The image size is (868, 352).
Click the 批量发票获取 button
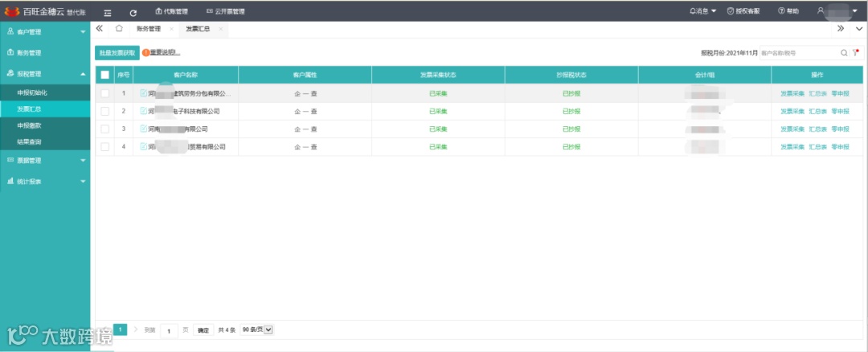117,52
